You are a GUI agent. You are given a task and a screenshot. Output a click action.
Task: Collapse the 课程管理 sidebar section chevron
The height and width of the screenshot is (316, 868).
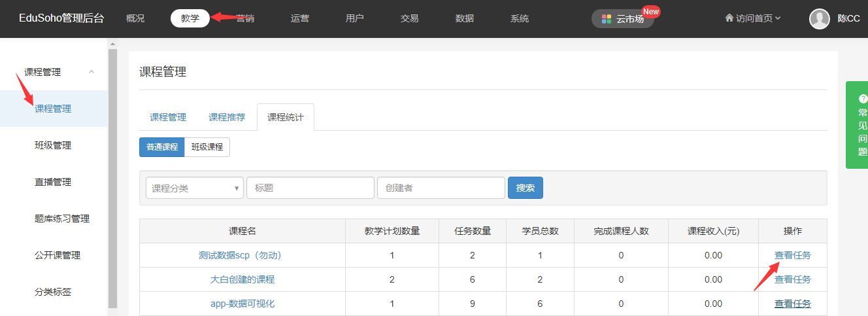(x=92, y=72)
